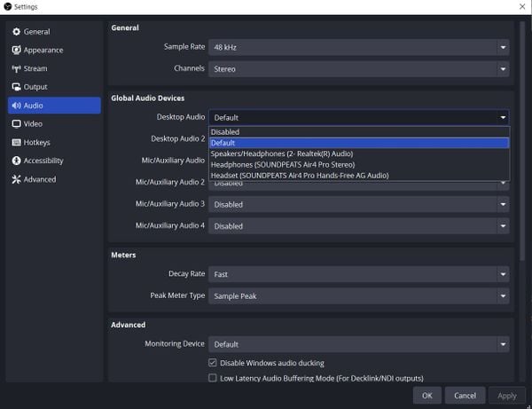Click the Stream antenna icon
This screenshot has width=532, height=409.
pos(16,68)
